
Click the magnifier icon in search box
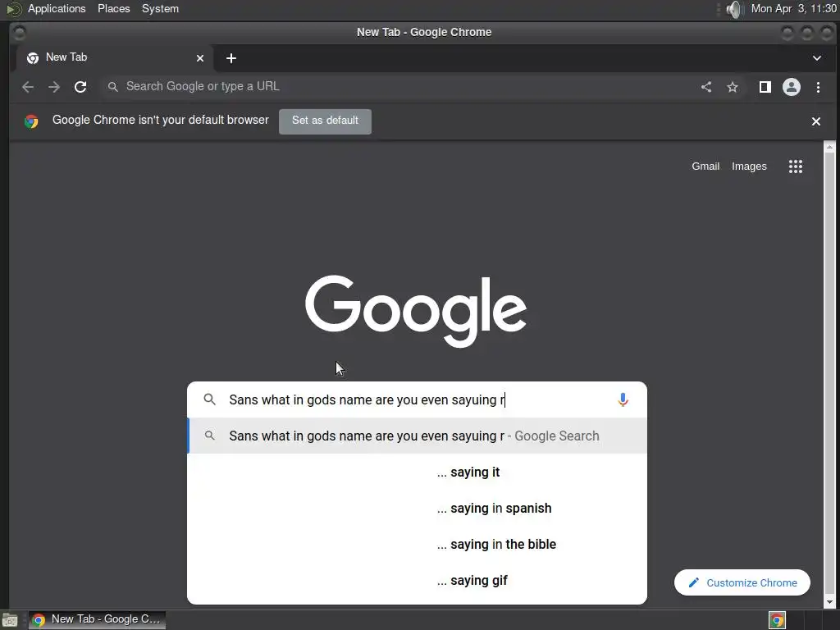[x=209, y=399]
